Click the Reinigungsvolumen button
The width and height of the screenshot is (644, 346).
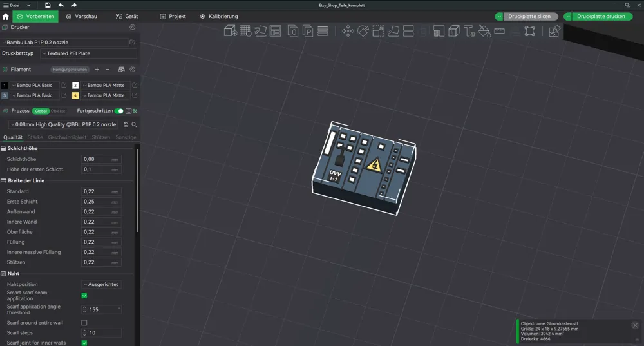[70, 70]
